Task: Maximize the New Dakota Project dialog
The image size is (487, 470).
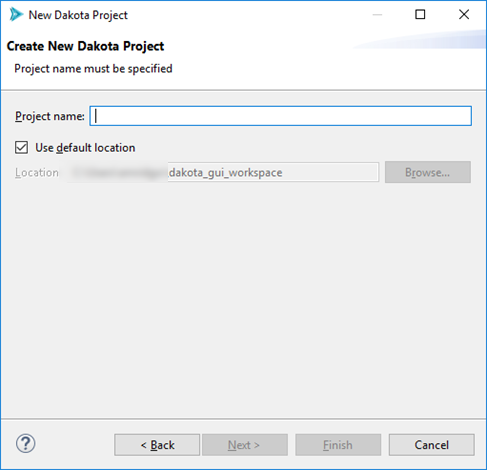Action: [x=420, y=15]
